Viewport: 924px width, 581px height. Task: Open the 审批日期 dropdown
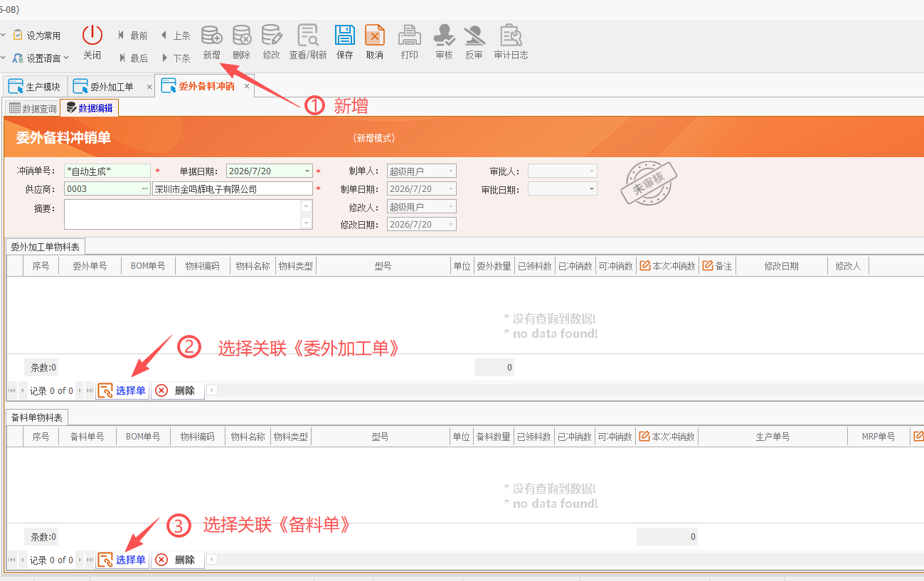tap(592, 188)
